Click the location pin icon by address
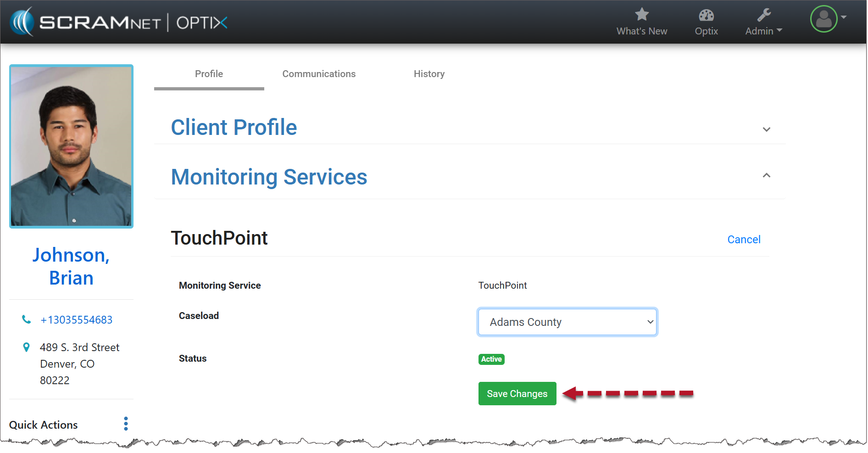Image resolution: width=868 pixels, height=453 pixels. pos(27,347)
